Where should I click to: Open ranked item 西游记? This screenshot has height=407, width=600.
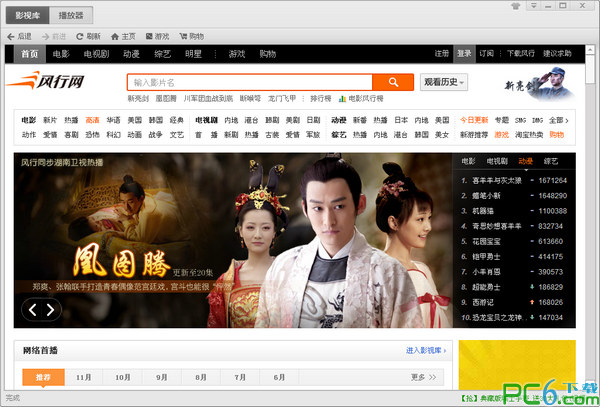[x=483, y=303]
